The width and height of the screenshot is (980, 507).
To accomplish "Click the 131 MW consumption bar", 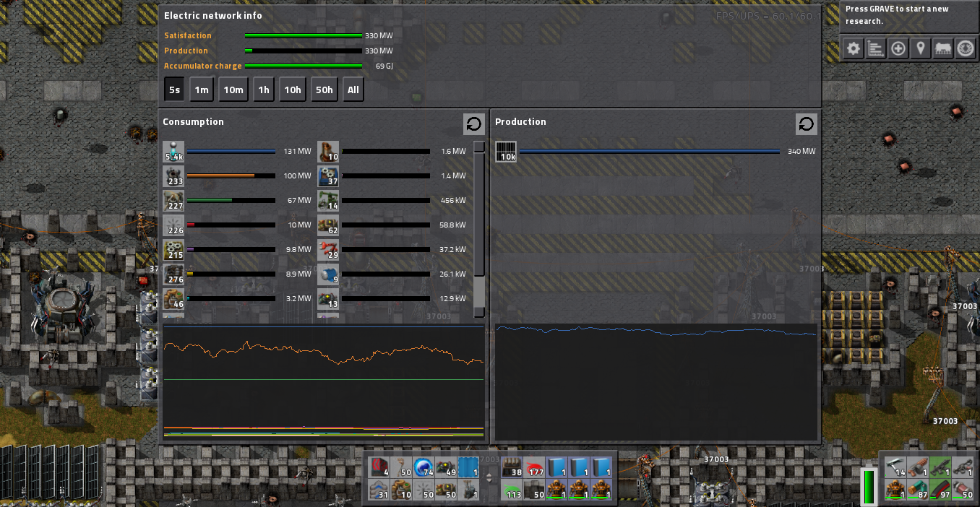I will (x=231, y=152).
